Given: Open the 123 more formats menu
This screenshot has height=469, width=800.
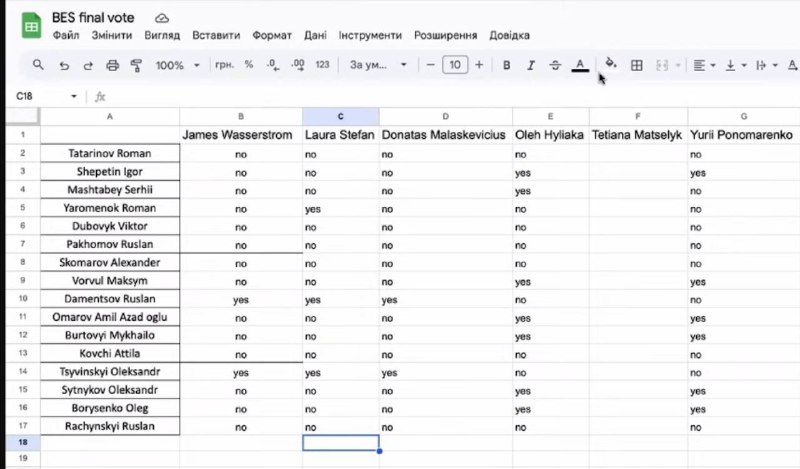Looking at the screenshot, I should [322, 65].
